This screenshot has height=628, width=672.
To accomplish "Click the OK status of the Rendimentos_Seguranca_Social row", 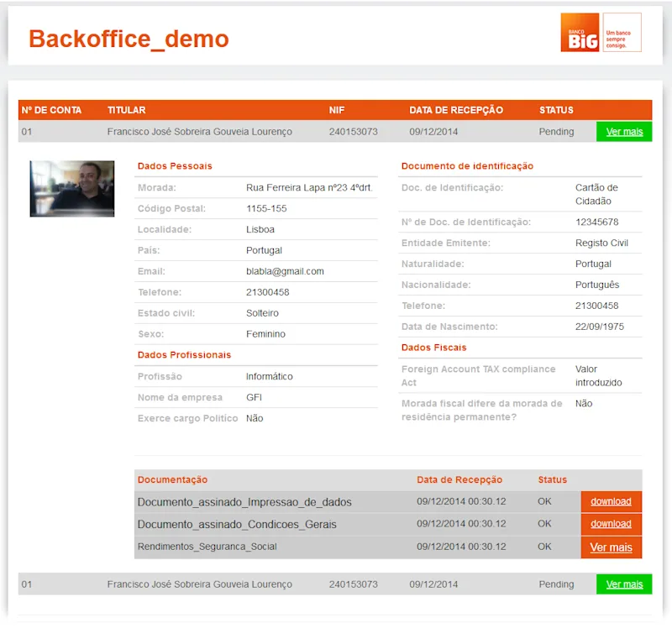I will (544, 547).
